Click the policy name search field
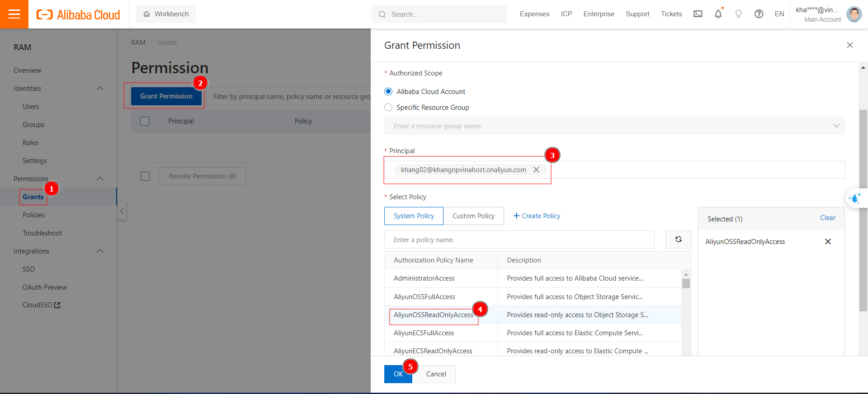The image size is (868, 394). [x=519, y=240]
